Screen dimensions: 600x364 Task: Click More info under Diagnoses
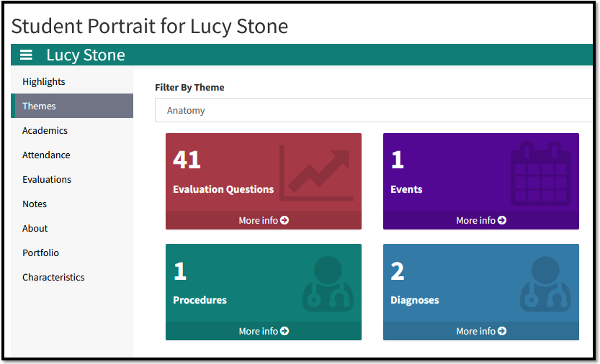[x=481, y=331]
